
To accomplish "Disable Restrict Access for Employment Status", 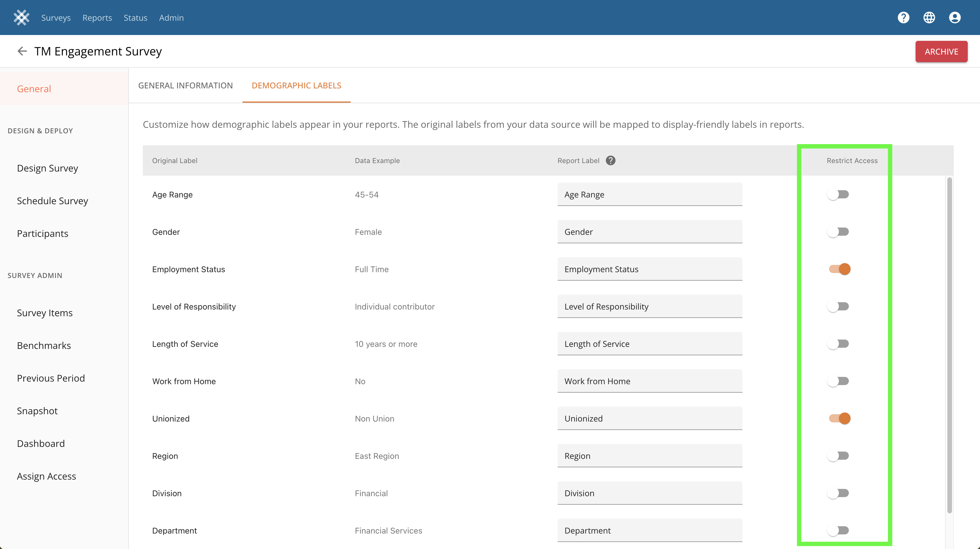I will 840,269.
